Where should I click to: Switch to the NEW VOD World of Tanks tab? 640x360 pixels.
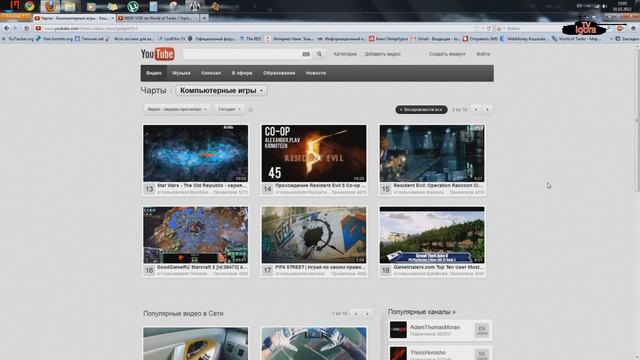pyautogui.click(x=158, y=18)
